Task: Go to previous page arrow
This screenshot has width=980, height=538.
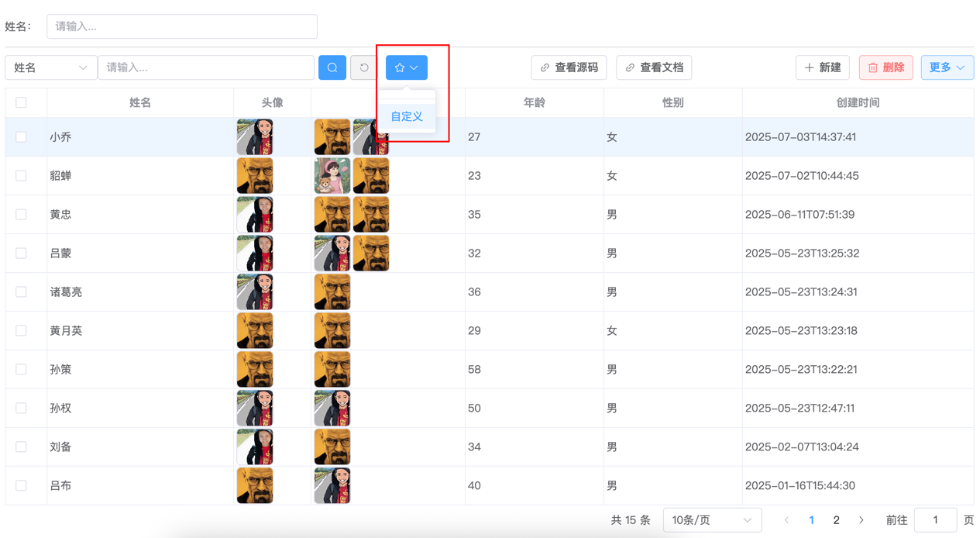Action: point(786,520)
